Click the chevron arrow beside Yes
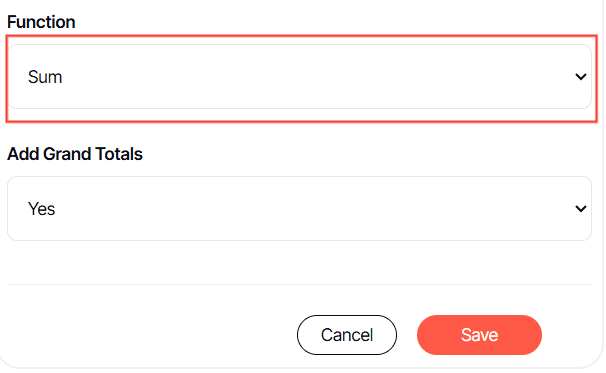 point(580,209)
